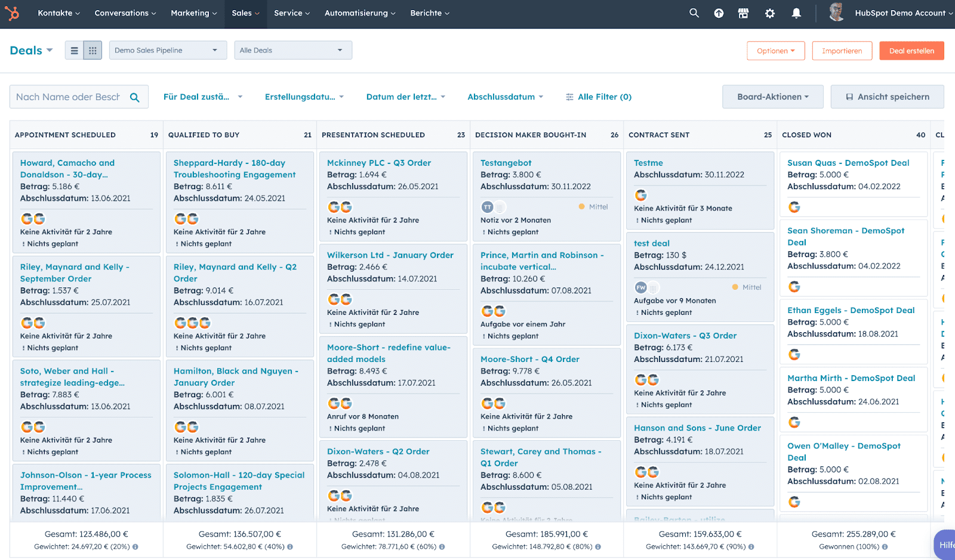Click info icon beside Gewonnen (100%)
The height and width of the screenshot is (560, 955).
[x=885, y=547]
